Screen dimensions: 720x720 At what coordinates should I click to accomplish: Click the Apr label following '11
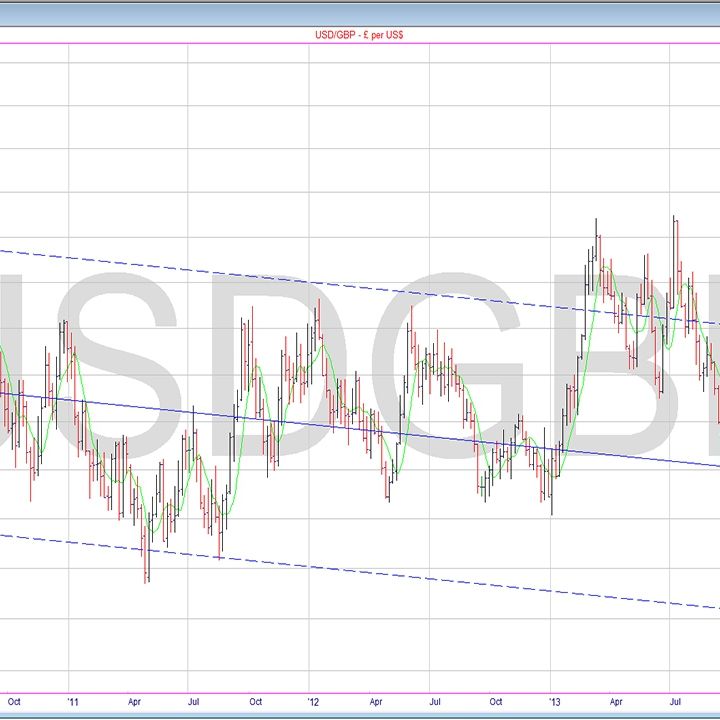(x=134, y=702)
